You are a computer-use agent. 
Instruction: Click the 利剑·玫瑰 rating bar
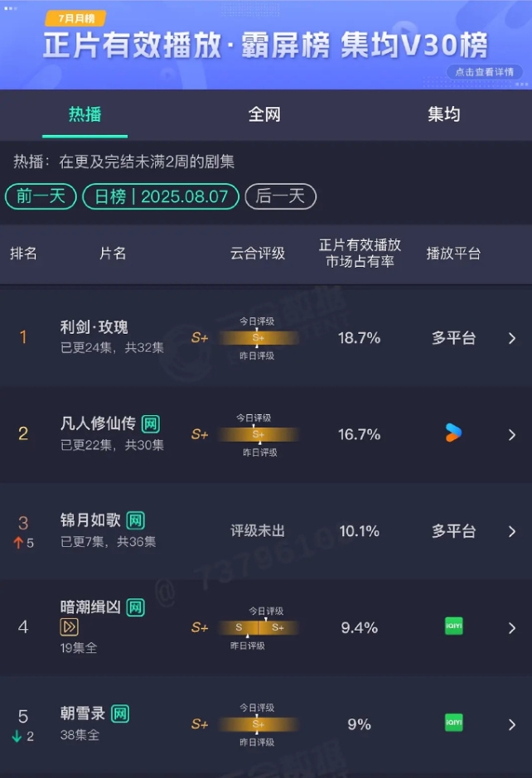[x=259, y=338]
